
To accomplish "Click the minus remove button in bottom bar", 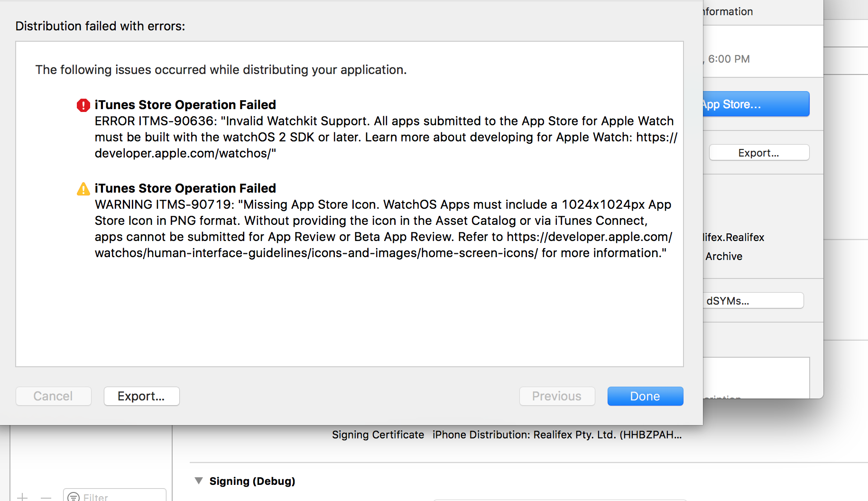I will [46, 498].
